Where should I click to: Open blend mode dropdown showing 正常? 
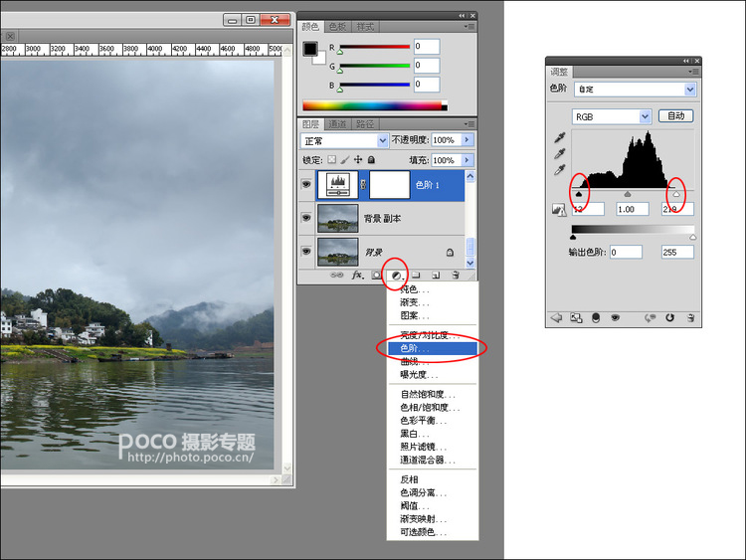pos(344,141)
